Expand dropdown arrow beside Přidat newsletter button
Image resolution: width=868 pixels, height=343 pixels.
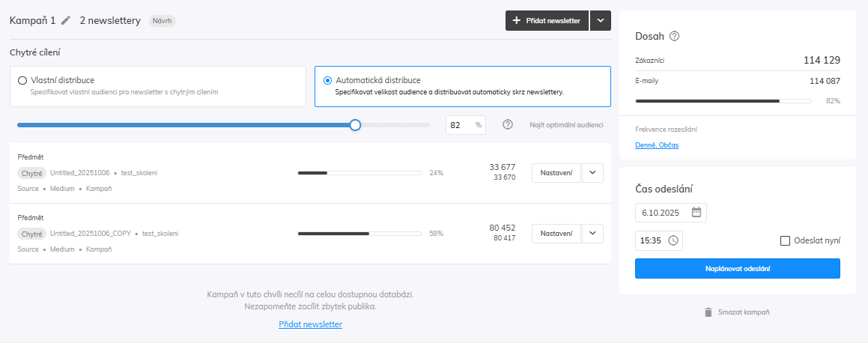601,21
